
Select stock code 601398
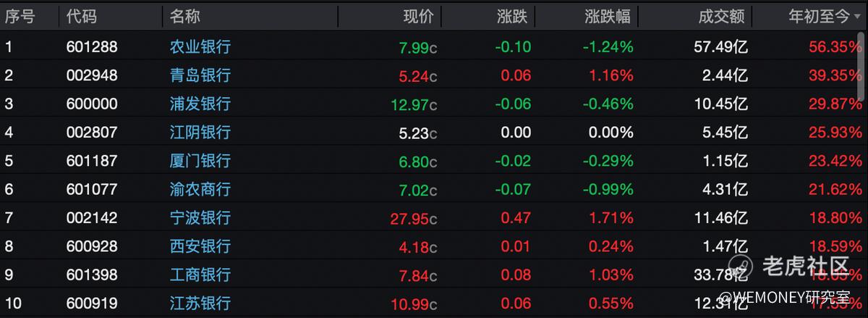click(92, 275)
